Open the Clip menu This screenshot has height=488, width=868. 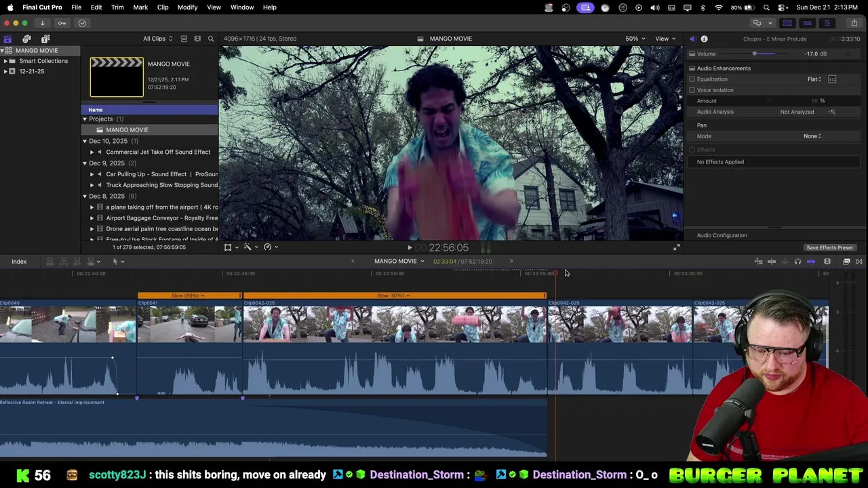163,7
